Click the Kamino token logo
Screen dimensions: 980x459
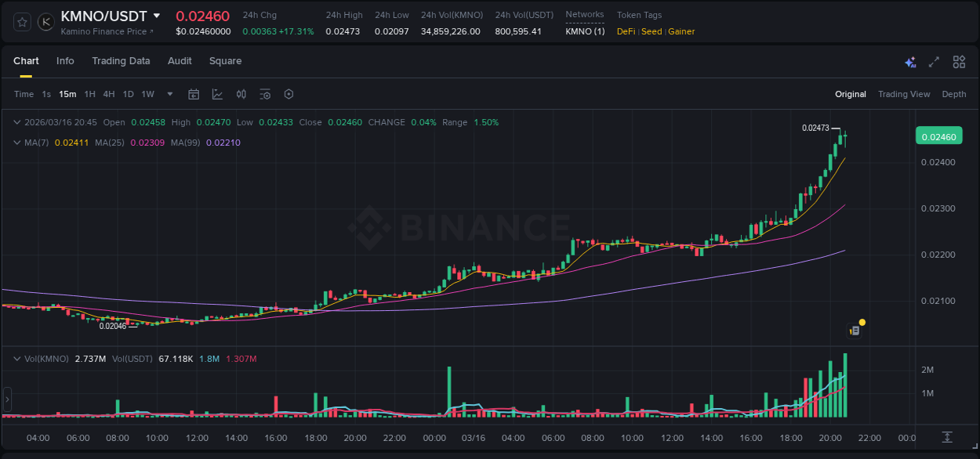pos(45,22)
